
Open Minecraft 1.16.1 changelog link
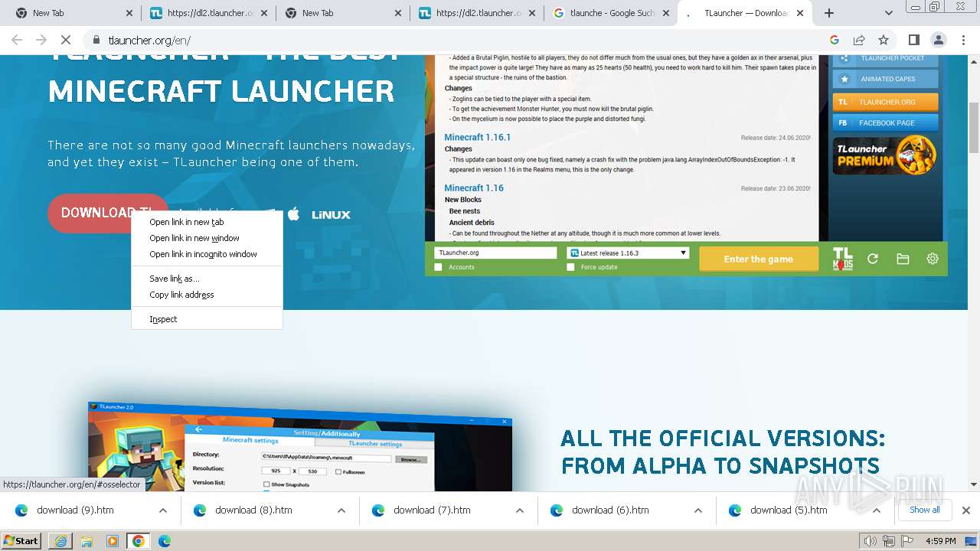[x=478, y=137]
